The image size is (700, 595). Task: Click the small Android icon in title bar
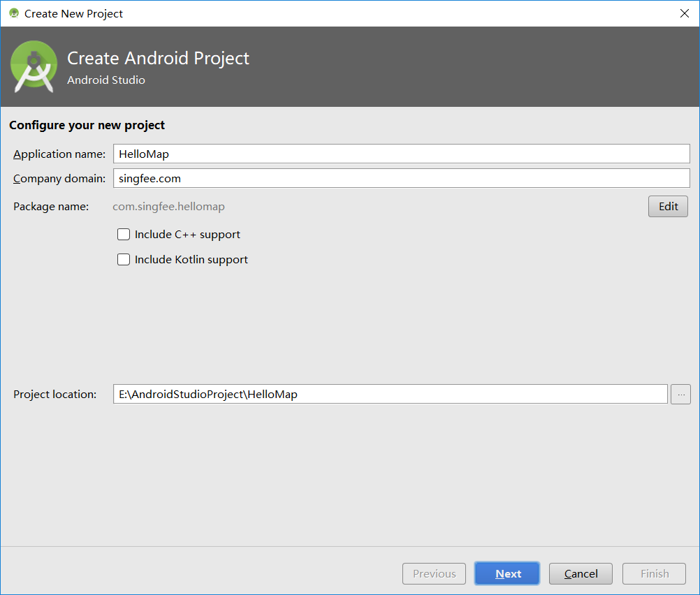click(14, 13)
